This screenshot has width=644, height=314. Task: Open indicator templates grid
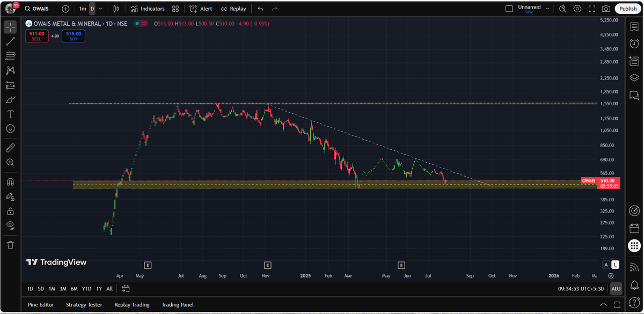175,9
